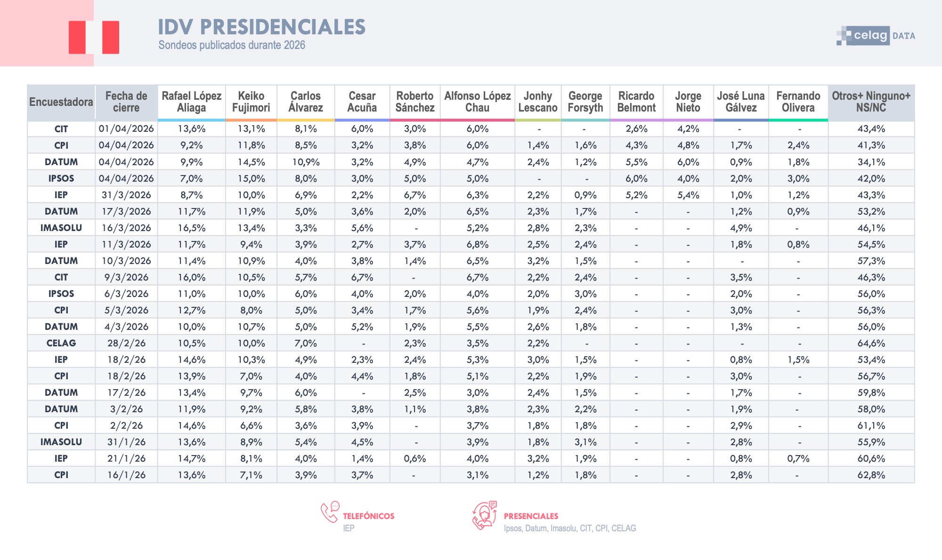Screen dimensions: 942x560
Task: Click the Peru flag icon
Action: 94,37
